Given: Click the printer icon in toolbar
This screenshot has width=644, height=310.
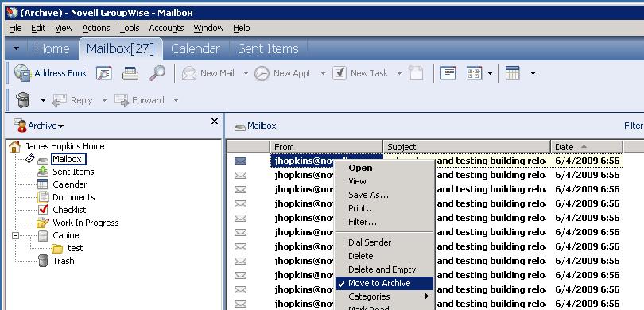Looking at the screenshot, I should [x=130, y=73].
